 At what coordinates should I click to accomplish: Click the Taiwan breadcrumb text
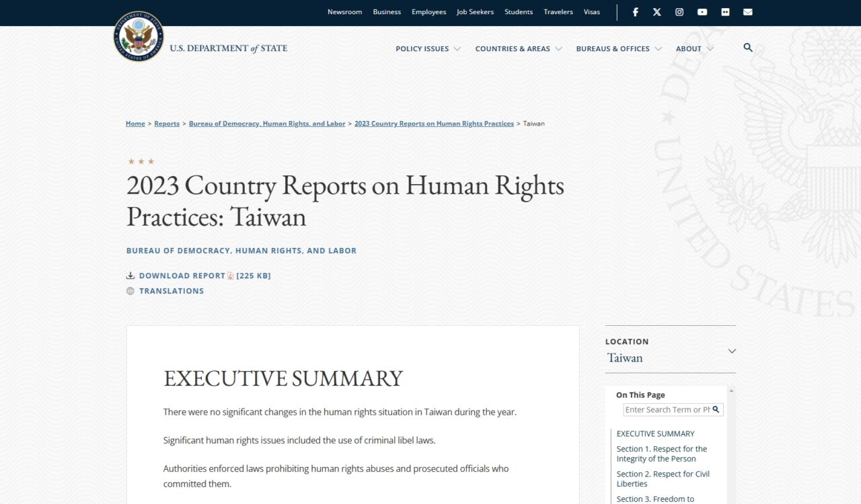point(534,124)
